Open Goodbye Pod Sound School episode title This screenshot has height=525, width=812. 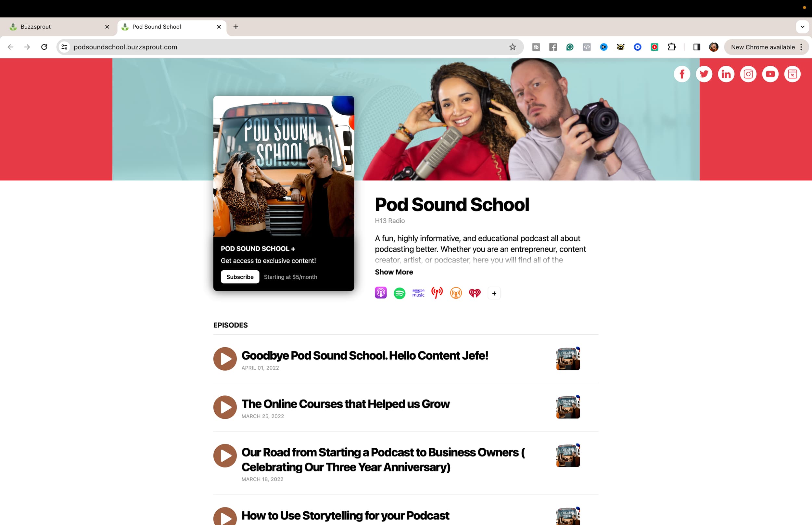pos(365,355)
